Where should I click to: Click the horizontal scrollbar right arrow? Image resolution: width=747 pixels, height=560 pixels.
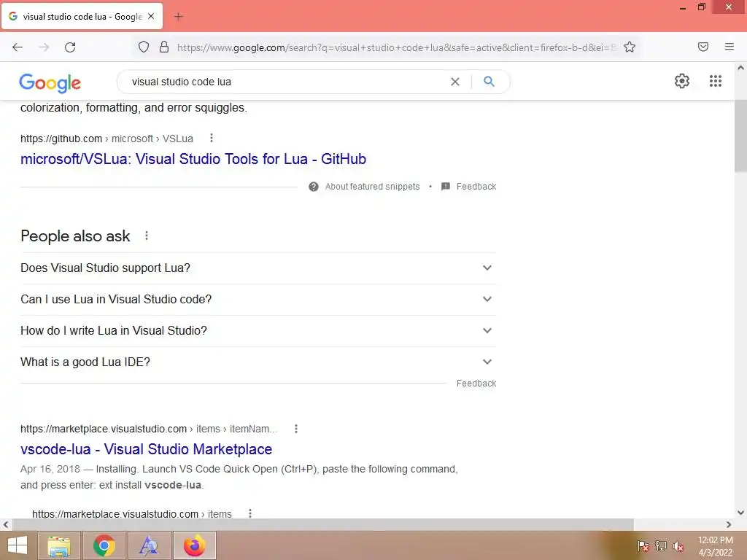point(729,525)
